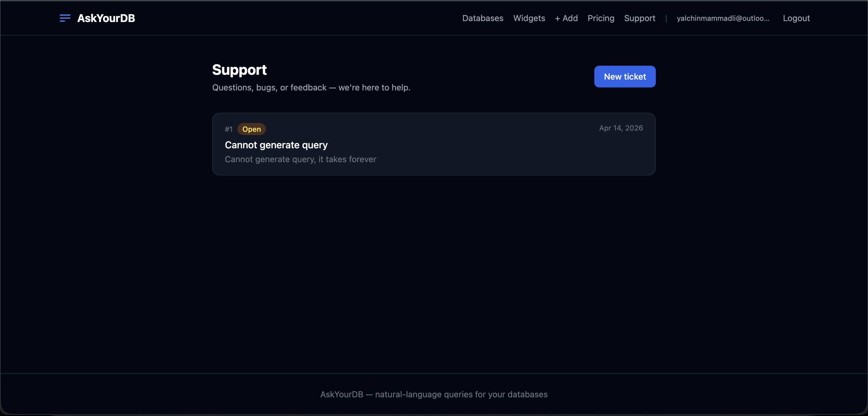Click the + Add item in navbar

pos(566,18)
